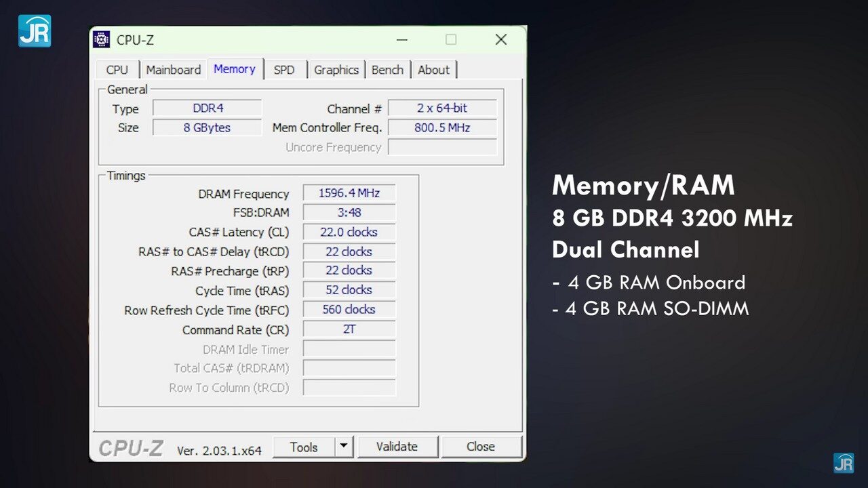Click the "CAS# Latency (CL)" label
The image size is (868, 488).
(239, 232)
